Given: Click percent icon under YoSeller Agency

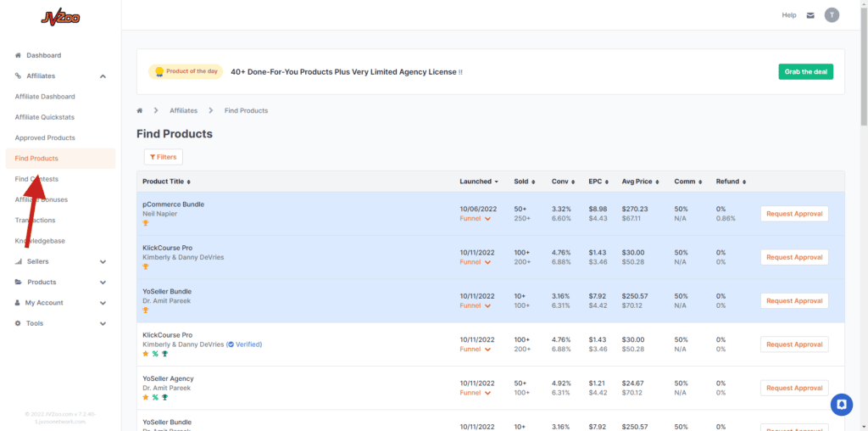Looking at the screenshot, I should 155,397.
